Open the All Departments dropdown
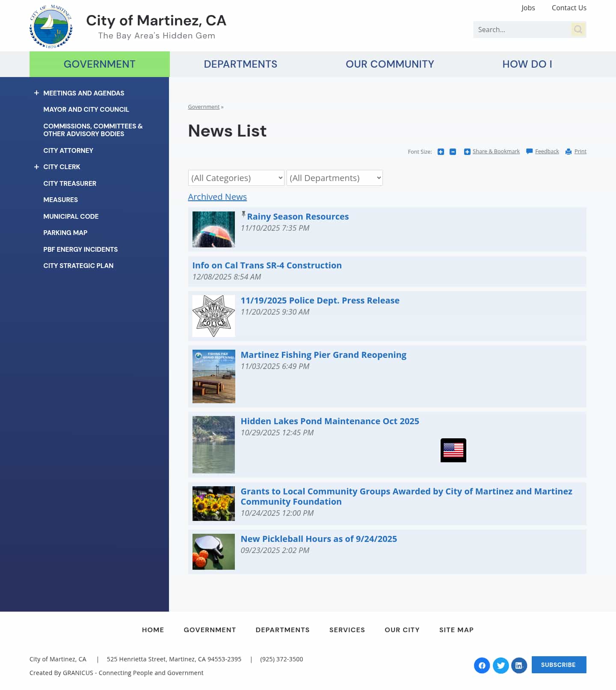This screenshot has height=690, width=616. click(335, 178)
